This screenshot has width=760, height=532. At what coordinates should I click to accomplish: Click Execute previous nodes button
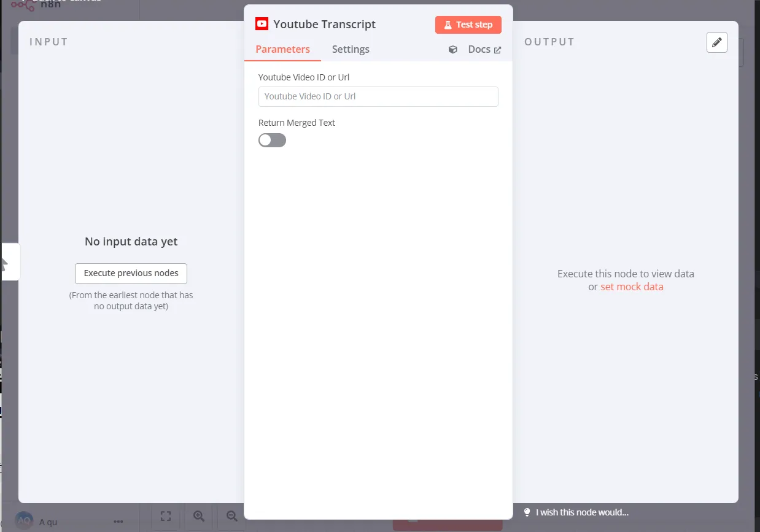[131, 273]
